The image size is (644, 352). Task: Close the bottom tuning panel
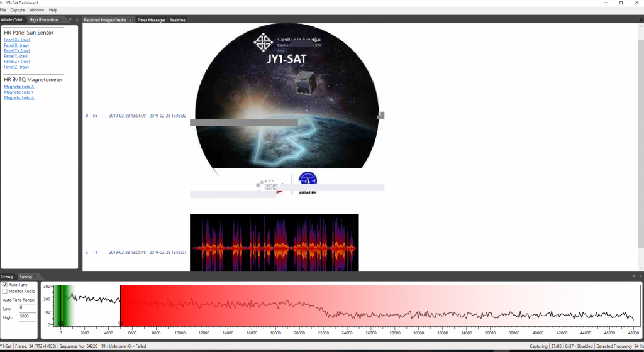point(640,277)
